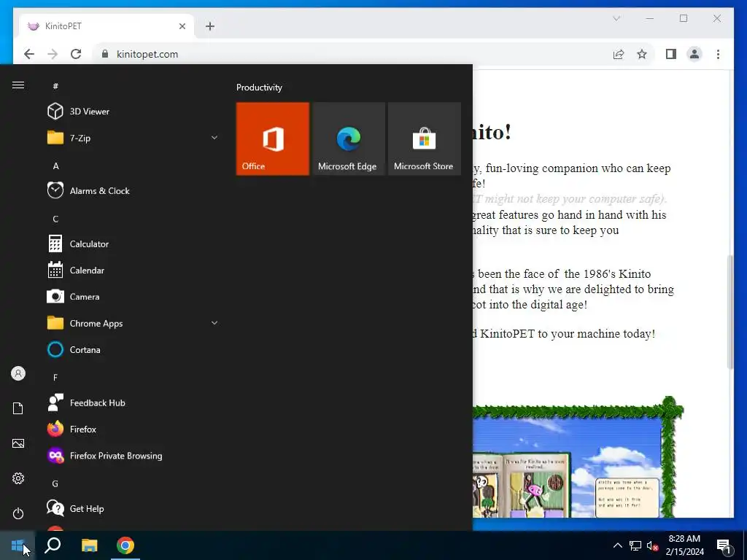
Task: Launch Cortana
Action: (133, 349)
